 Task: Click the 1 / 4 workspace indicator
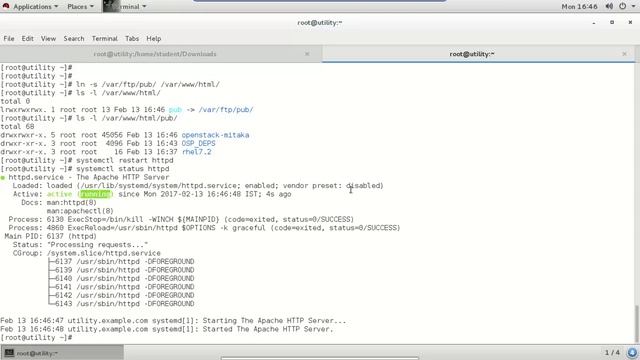[x=612, y=352]
